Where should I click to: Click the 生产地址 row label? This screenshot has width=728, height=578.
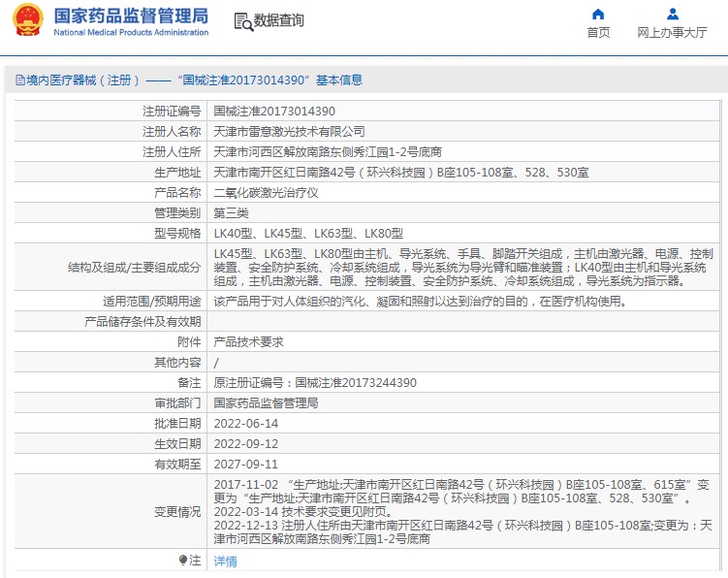coord(177,173)
